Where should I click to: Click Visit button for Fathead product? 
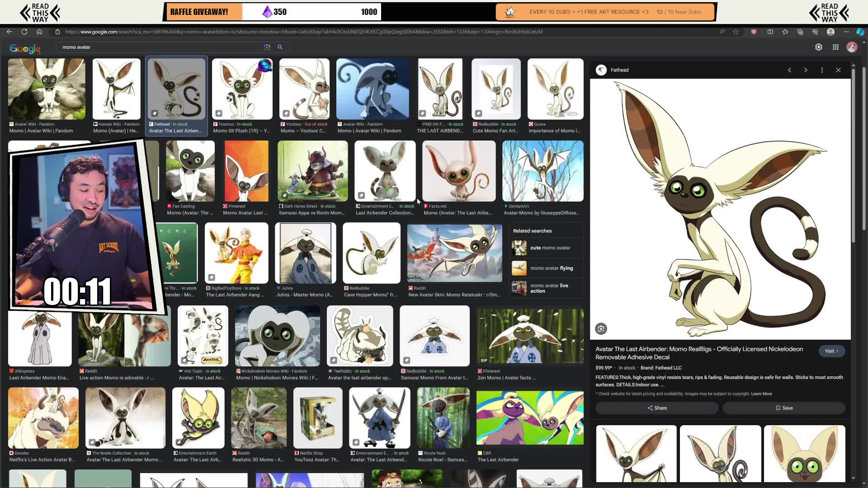831,351
